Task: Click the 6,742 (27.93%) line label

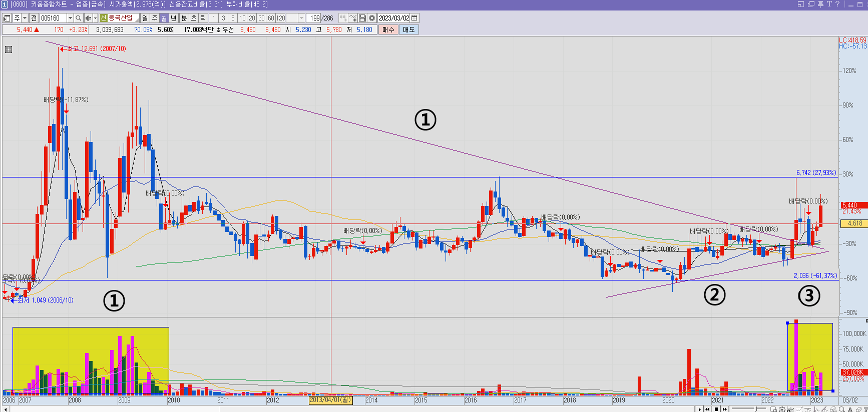Action: 816,172
